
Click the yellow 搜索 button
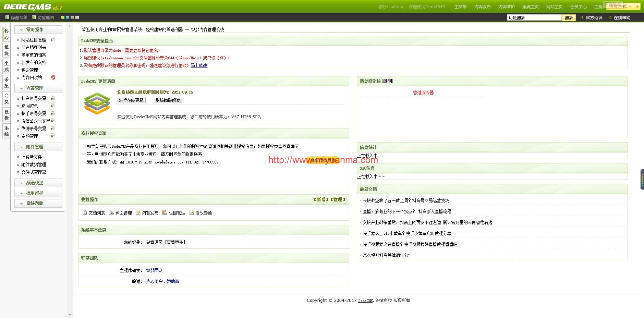click(x=569, y=18)
